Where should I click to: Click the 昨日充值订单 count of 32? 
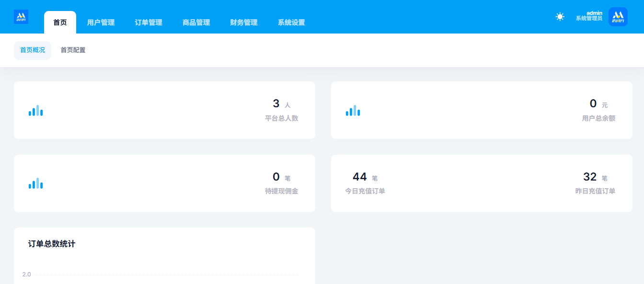pyautogui.click(x=590, y=177)
